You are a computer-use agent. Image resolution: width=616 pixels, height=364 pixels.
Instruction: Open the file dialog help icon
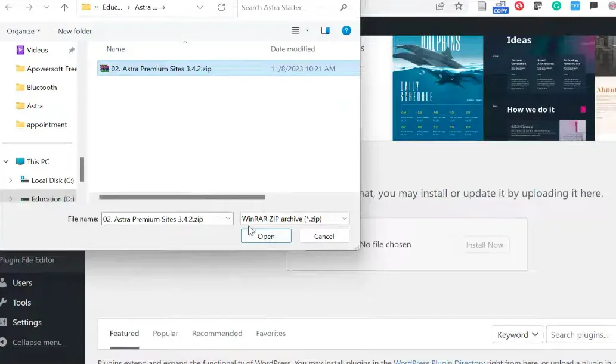pyautogui.click(x=346, y=30)
